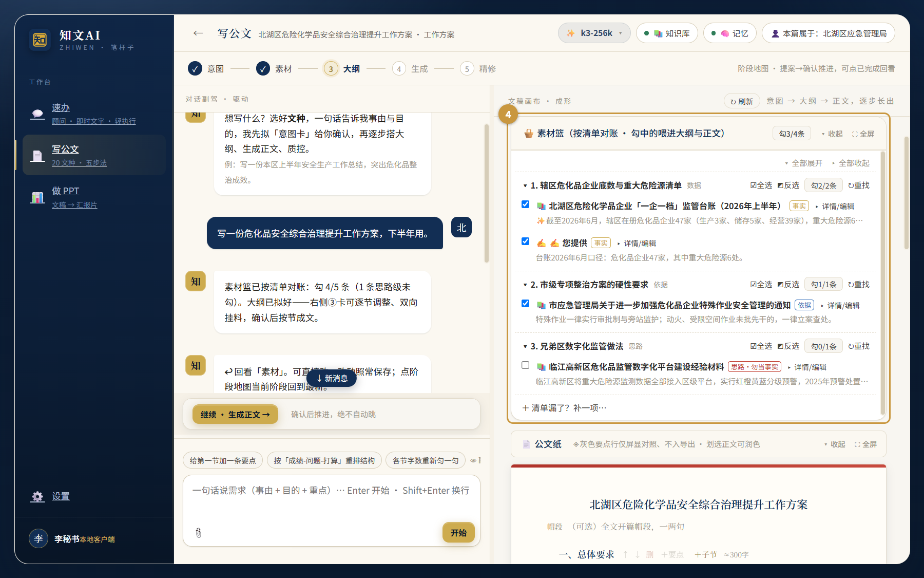Click 继续 · 生成正文 button
Image resolution: width=924 pixels, height=578 pixels.
(235, 414)
